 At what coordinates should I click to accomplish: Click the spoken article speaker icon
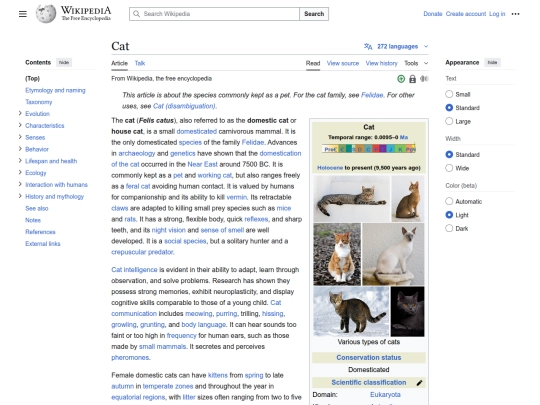coord(424,79)
